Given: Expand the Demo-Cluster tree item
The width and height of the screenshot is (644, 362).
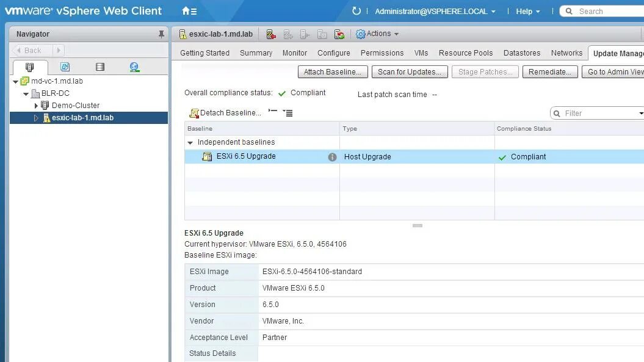Looking at the screenshot, I should (37, 105).
